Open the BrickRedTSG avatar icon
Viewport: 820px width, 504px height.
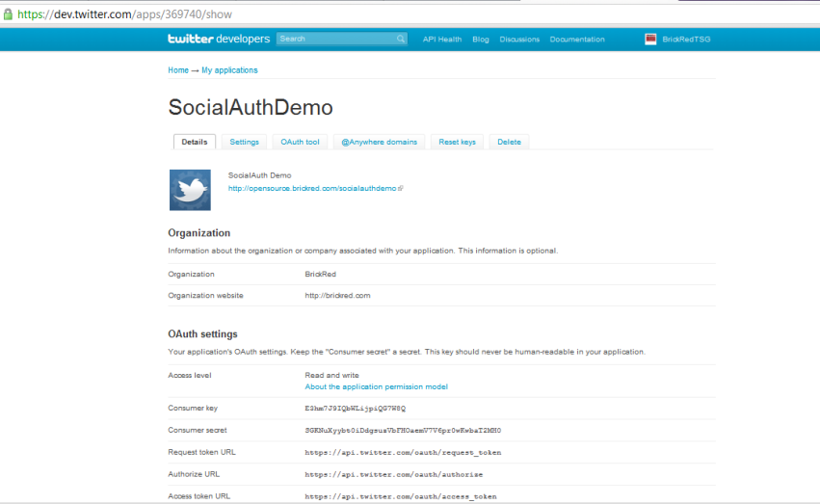[x=650, y=40]
